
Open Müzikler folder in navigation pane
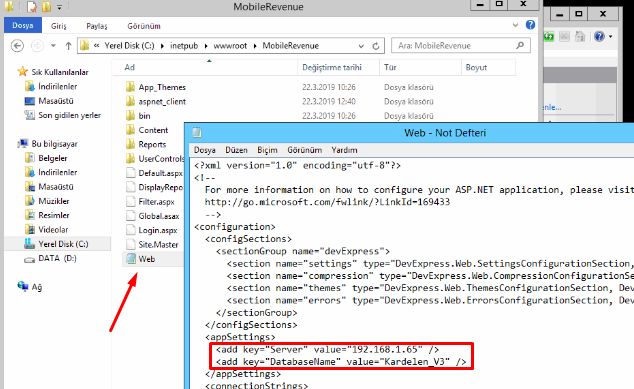[53, 201]
